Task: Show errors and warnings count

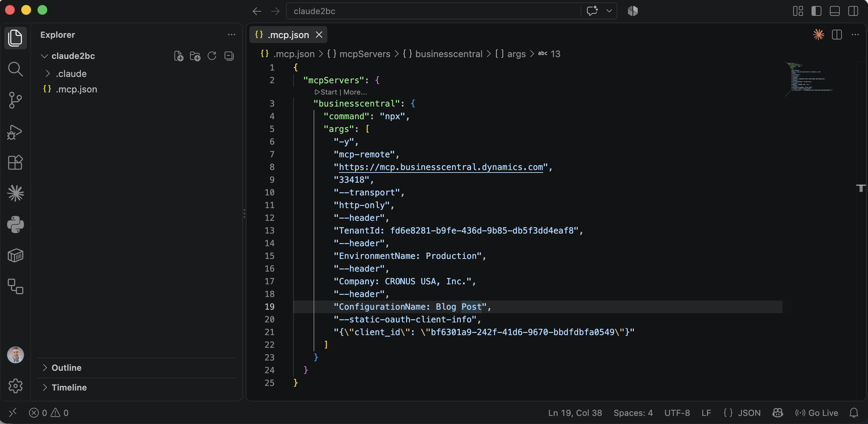Action: coord(49,413)
